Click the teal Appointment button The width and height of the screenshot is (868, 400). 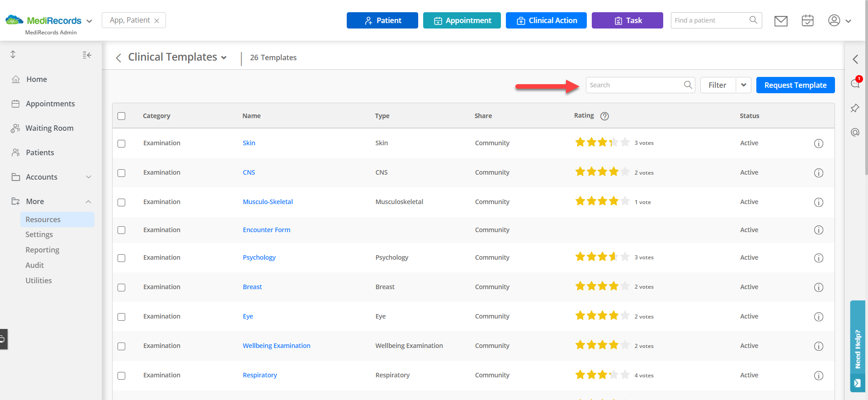pyautogui.click(x=462, y=20)
